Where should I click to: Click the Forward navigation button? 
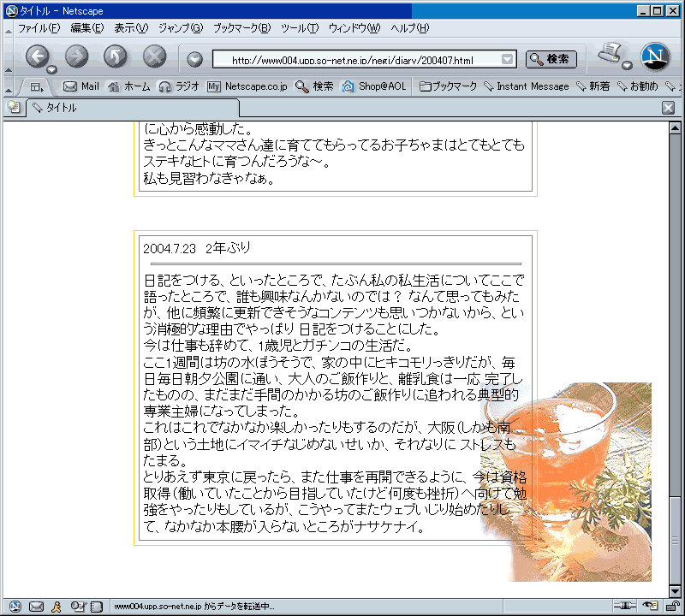pos(76,56)
